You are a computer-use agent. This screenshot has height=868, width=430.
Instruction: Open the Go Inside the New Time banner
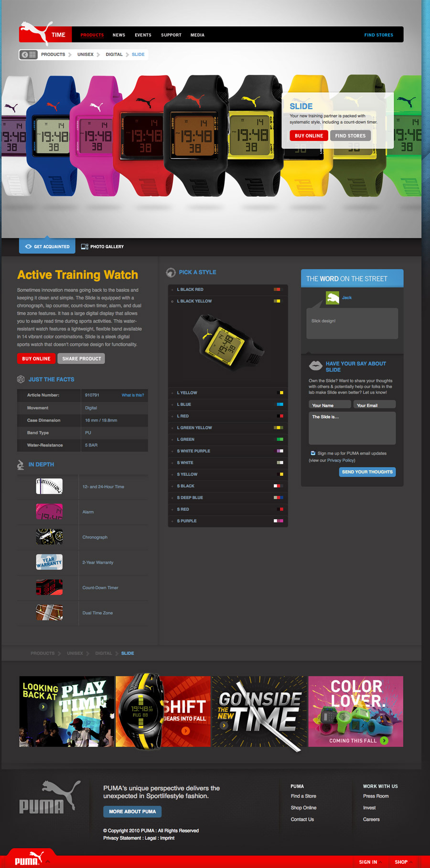click(x=259, y=711)
